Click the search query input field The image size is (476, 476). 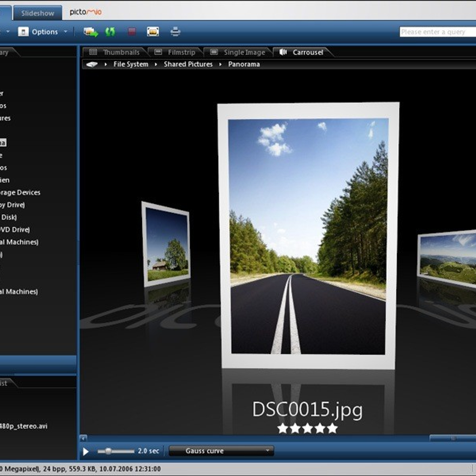(436, 32)
